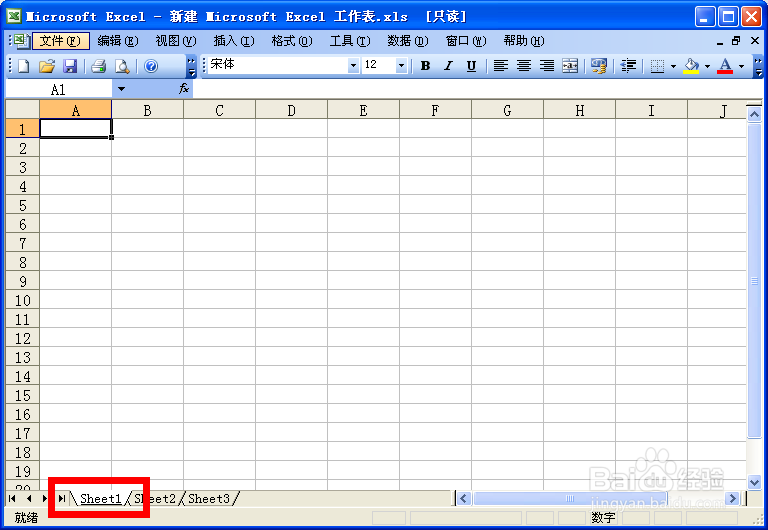Viewport: 768px width, 530px height.
Task: Open the font size dropdown showing 12
Action: [x=401, y=65]
